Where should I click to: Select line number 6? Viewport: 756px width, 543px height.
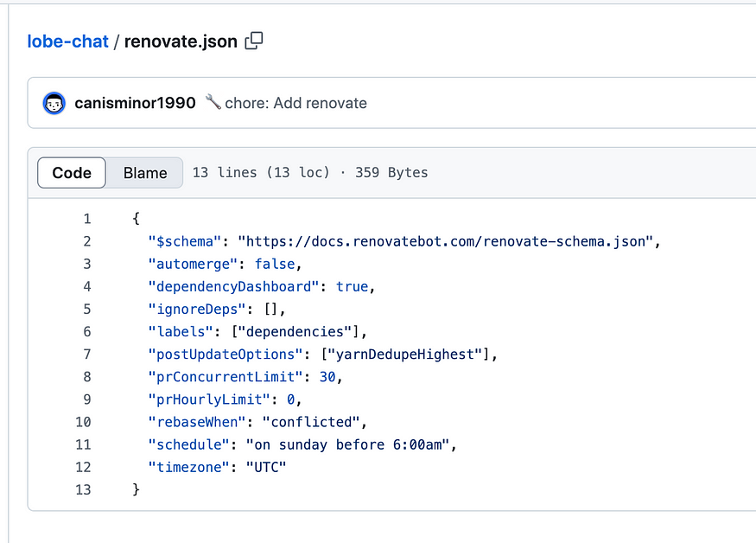(86, 331)
